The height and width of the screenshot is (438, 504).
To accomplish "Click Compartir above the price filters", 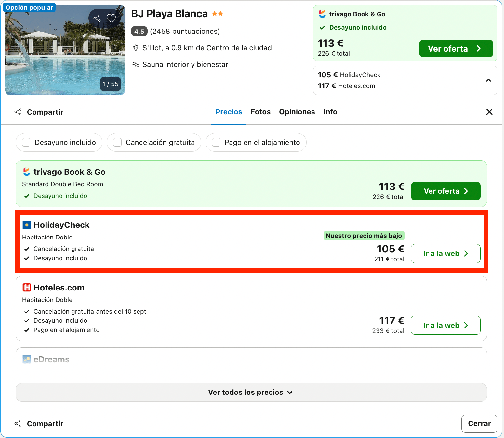I will pyautogui.click(x=39, y=112).
